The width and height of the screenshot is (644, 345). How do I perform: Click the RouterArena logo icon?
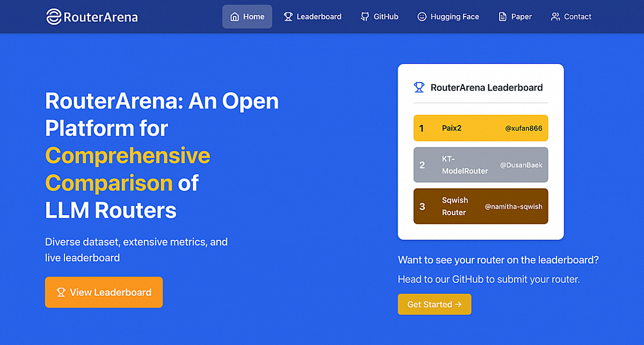[54, 17]
